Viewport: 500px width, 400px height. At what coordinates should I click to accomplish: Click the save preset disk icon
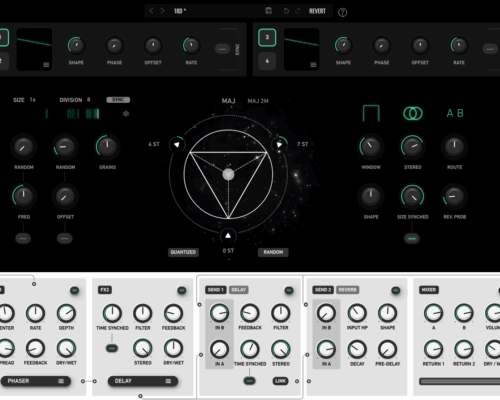(x=268, y=11)
